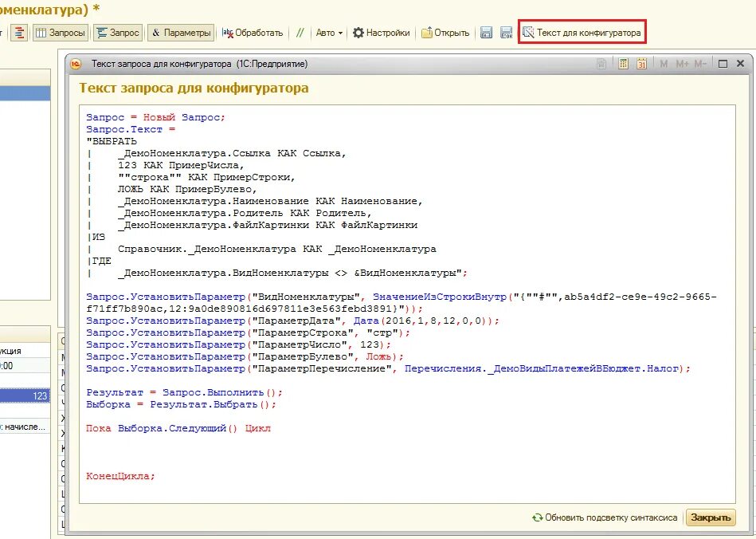The image size is (756, 539).
Task: Click the 'Текст запроса для конфигуратора' heading
Action: pyautogui.click(x=194, y=88)
